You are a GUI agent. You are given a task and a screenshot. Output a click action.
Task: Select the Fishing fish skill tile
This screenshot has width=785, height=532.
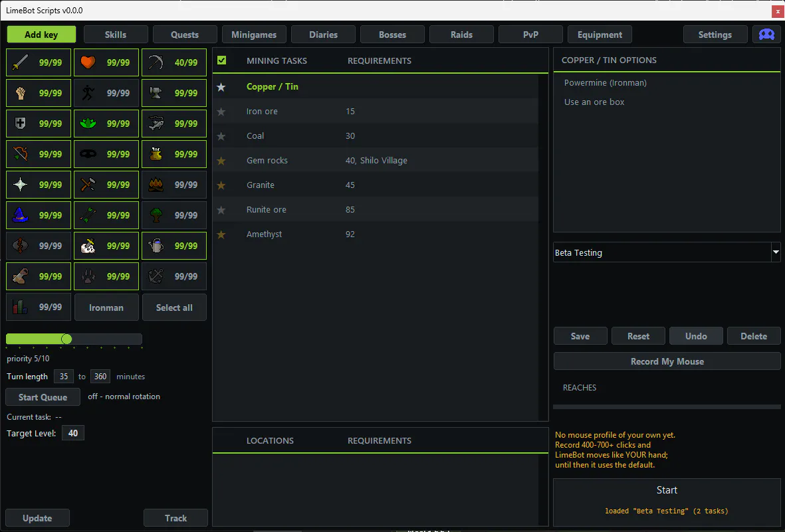click(x=174, y=124)
